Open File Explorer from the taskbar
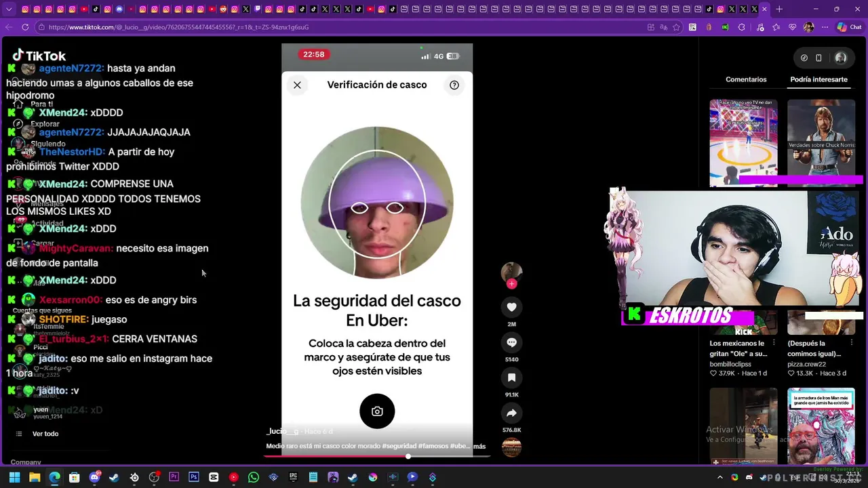The width and height of the screenshot is (868, 488). pos(35,477)
